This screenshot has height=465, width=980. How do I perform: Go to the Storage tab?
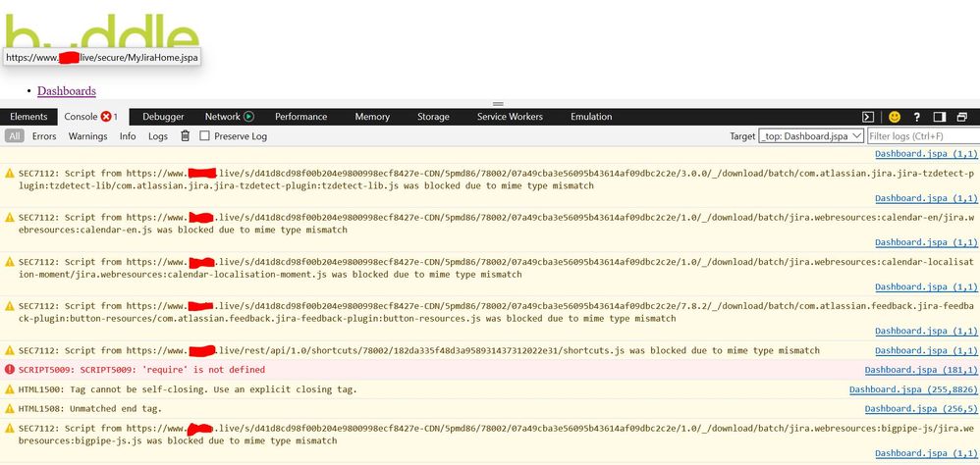433,117
